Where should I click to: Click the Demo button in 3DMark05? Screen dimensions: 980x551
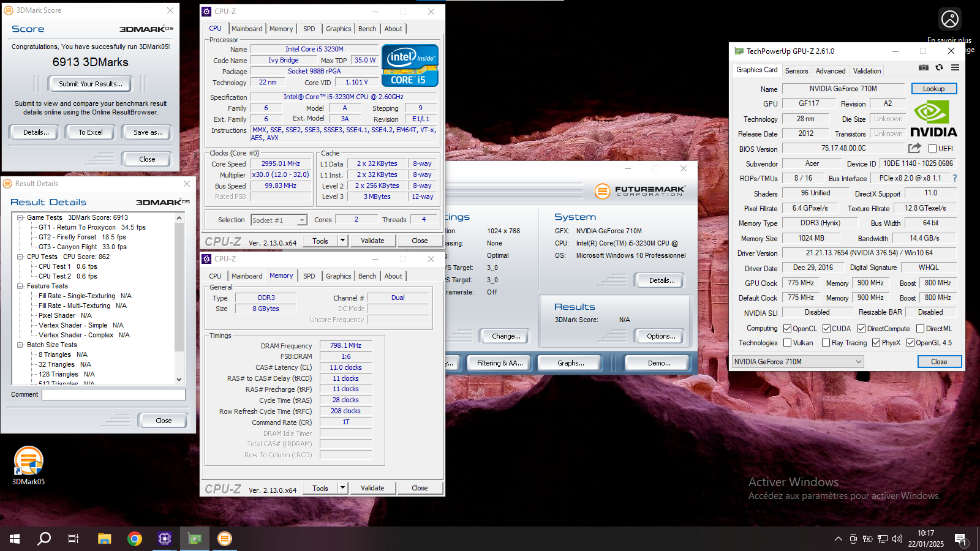click(x=659, y=363)
